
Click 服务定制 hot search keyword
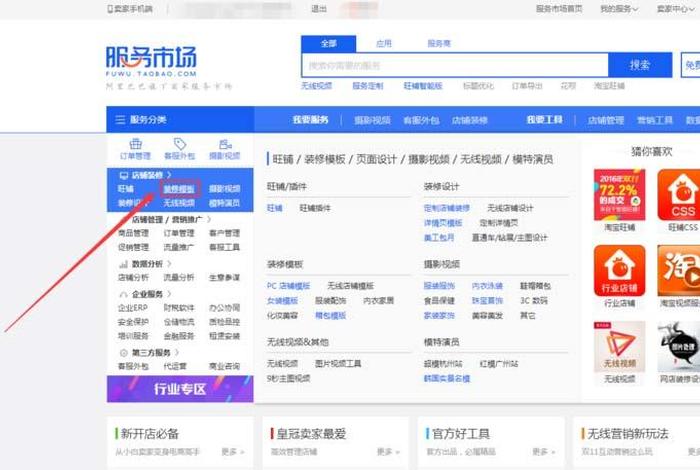pyautogui.click(x=368, y=86)
